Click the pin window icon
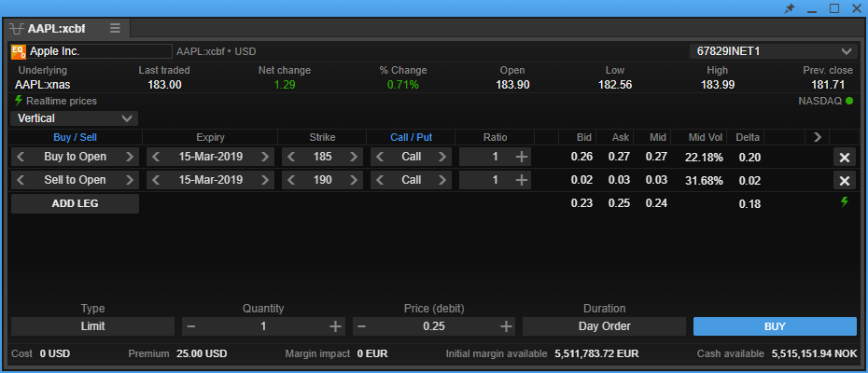The image size is (868, 373). (790, 8)
